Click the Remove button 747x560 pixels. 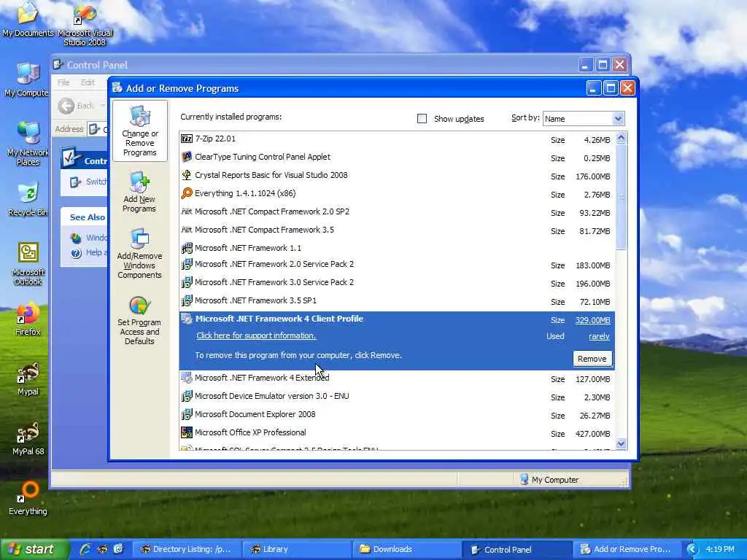[592, 359]
